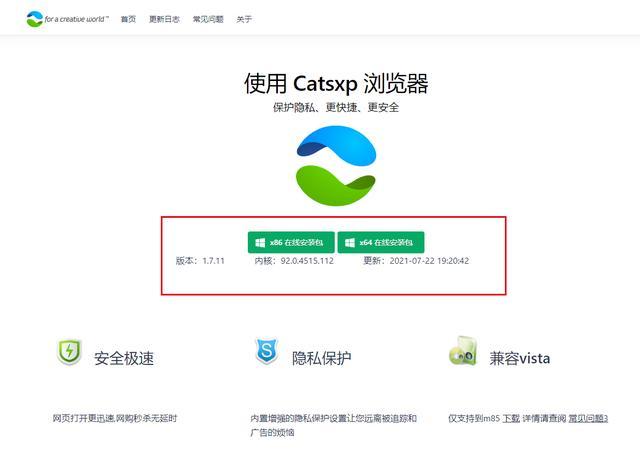Select the 版本: 1.7.11 text
Image resolution: width=640 pixels, height=458 pixels.
[200, 261]
